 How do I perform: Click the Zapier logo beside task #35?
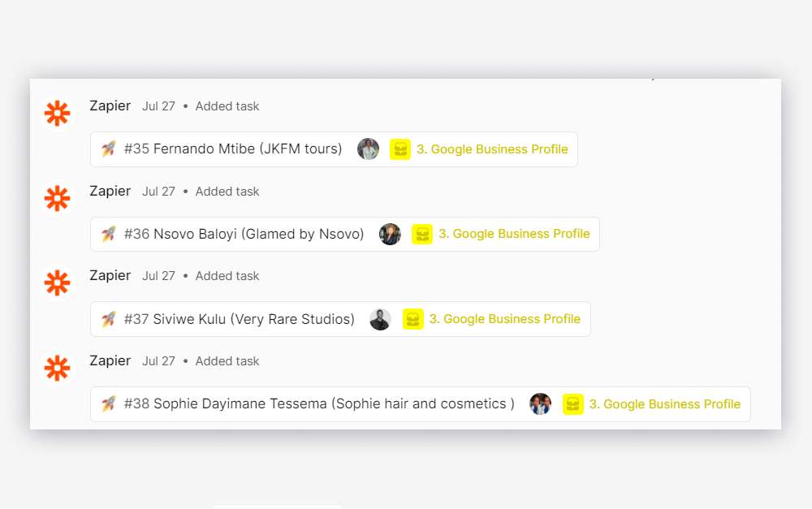click(57, 114)
